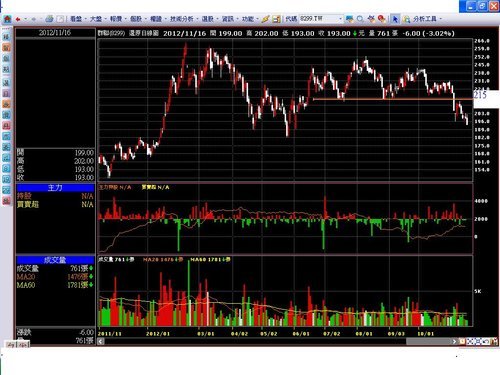Select the arrow pointer cursor tool
500x375 pixels.
point(395,19)
